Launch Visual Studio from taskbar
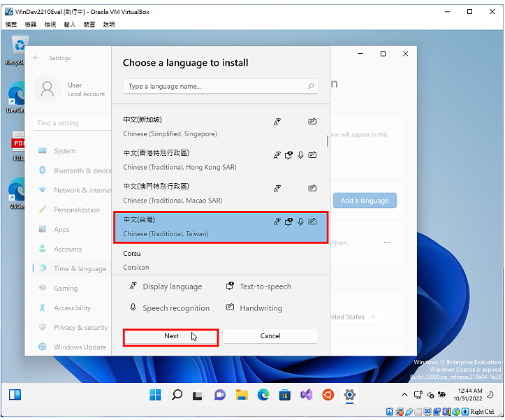The width and height of the screenshot is (505, 420). [x=307, y=395]
